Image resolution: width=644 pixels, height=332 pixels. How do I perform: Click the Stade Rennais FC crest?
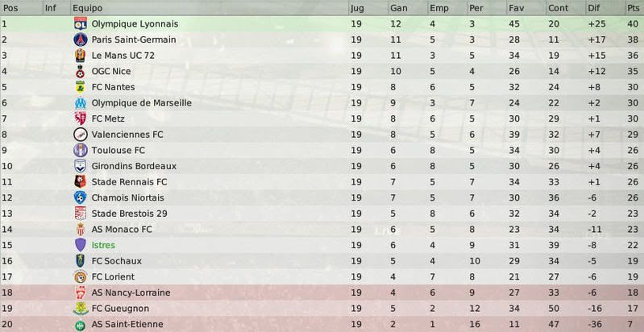pyautogui.click(x=81, y=182)
